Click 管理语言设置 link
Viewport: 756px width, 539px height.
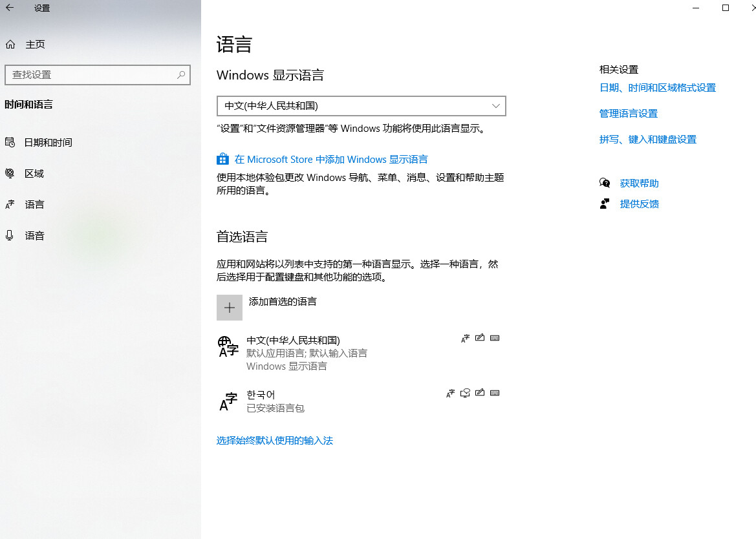coord(628,114)
